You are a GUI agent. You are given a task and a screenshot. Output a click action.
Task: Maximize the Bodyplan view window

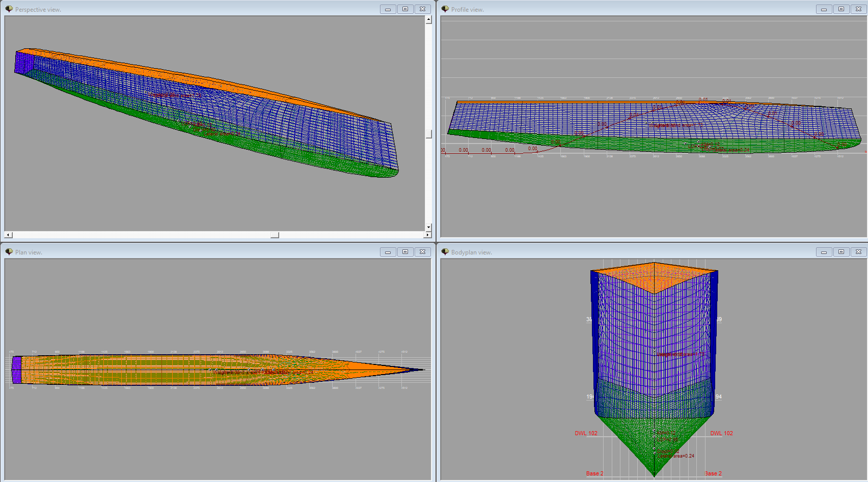(x=841, y=252)
